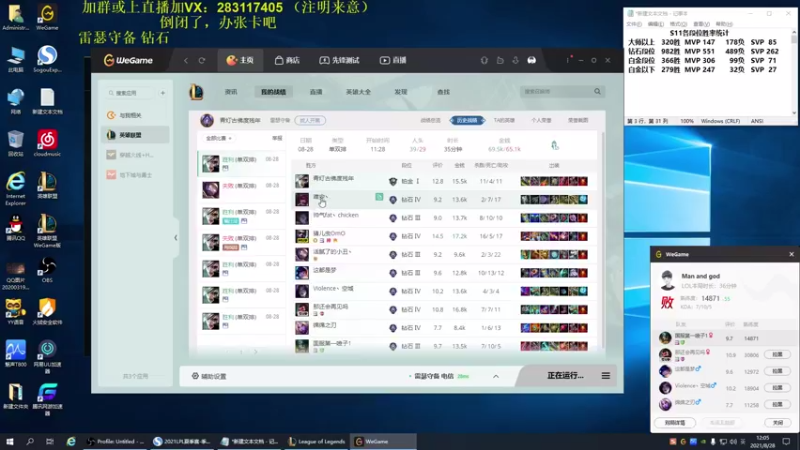Open the downloads arrow icon in header
800x450 pixels.
coord(515,60)
